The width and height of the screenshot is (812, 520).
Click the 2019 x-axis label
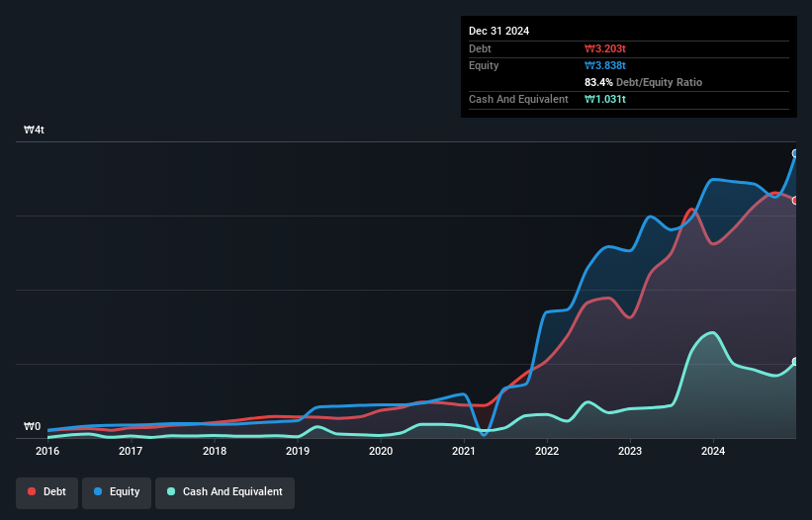[298, 451]
